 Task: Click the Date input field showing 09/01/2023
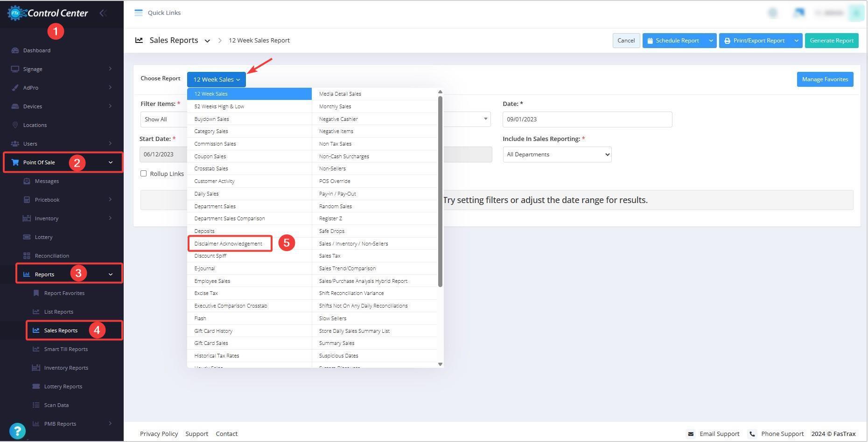[x=587, y=119]
